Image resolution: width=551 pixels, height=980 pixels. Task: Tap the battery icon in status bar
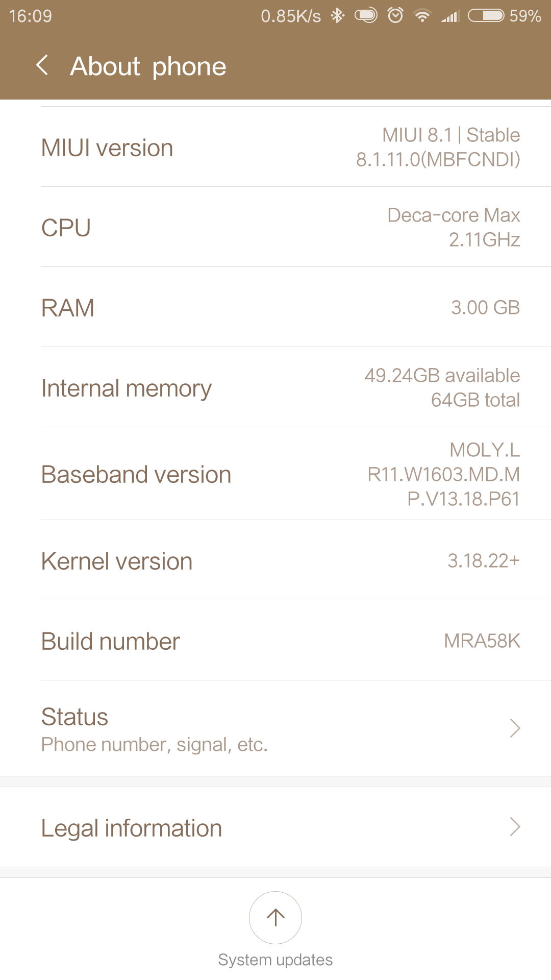[486, 16]
